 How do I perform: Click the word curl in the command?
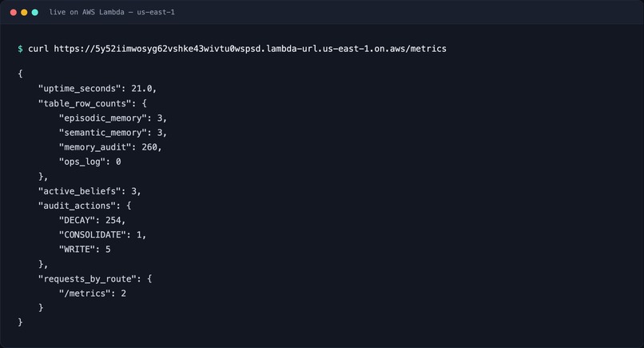38,49
